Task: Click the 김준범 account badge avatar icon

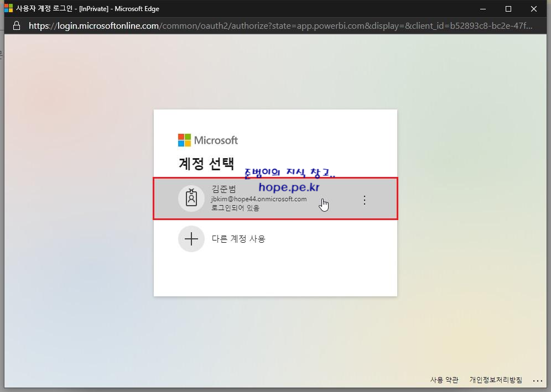Action: pos(191,198)
